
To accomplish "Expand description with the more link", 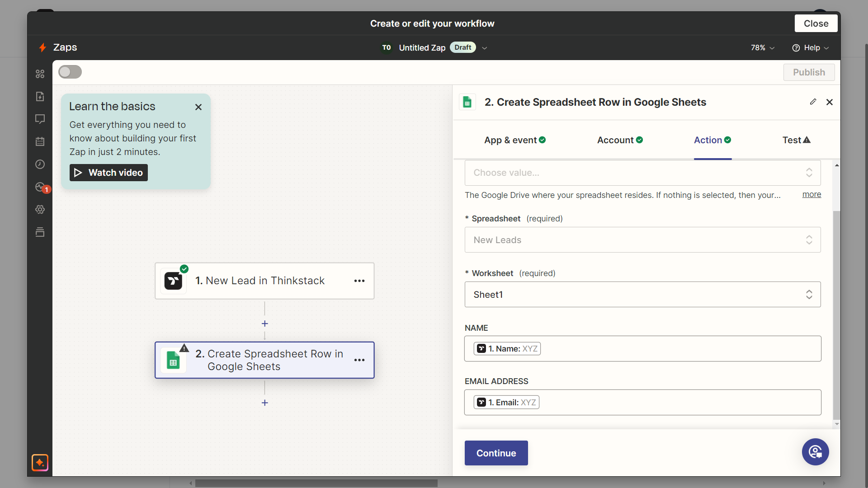I will pos(811,194).
